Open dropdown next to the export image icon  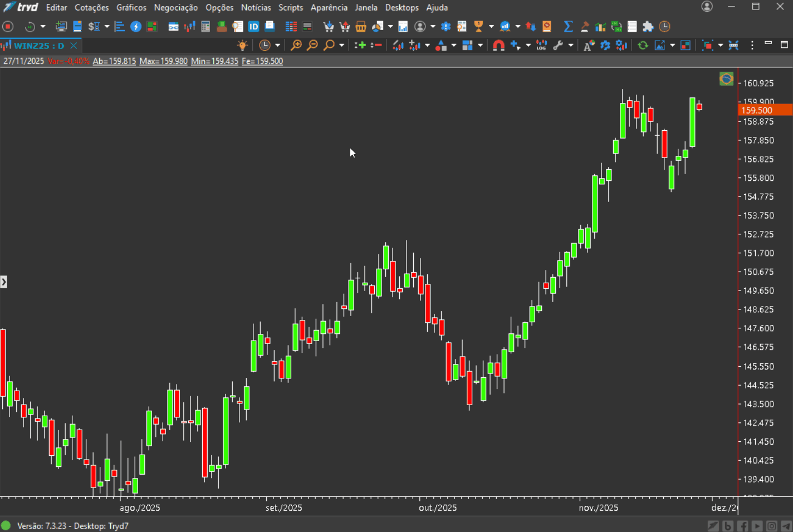[x=673, y=45]
